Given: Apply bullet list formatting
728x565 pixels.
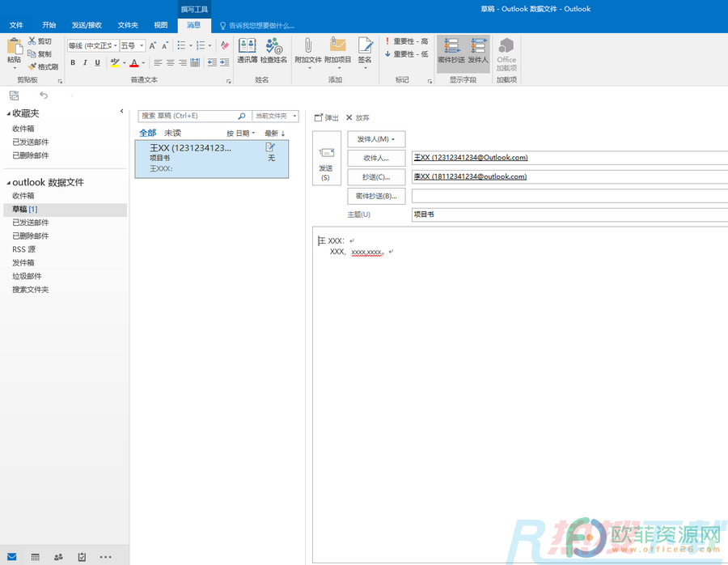Looking at the screenshot, I should point(181,45).
